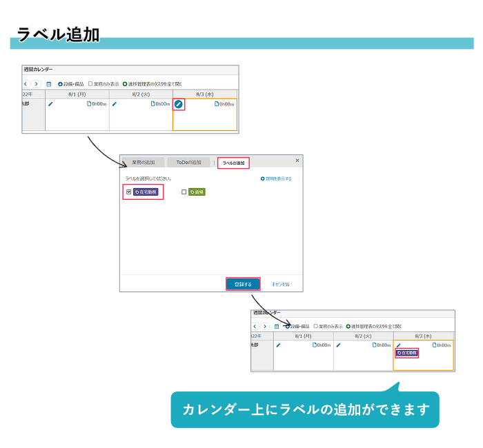This screenshot has width=483, height=448.
Task: Click the 在宅勤務 label tag in the 8/3 cell
Action: point(407,353)
